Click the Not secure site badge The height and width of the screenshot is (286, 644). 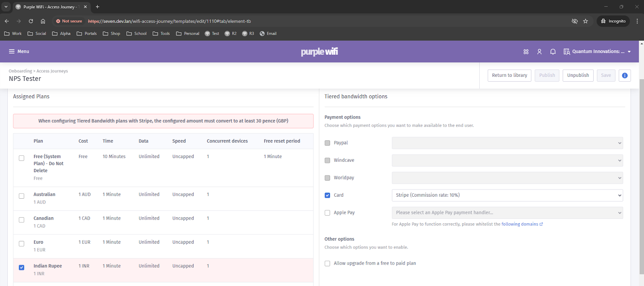pos(69,21)
